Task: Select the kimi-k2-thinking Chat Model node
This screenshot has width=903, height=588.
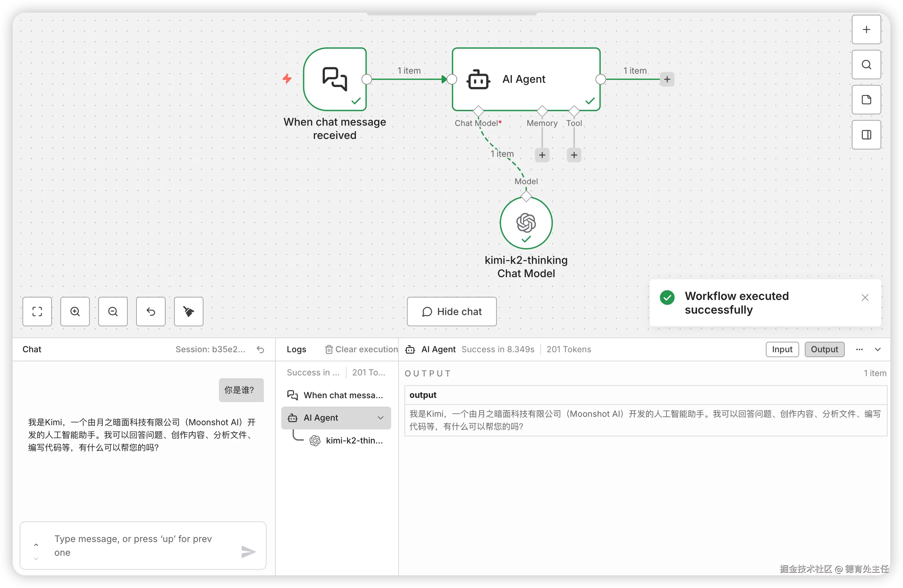Action: coord(526,223)
